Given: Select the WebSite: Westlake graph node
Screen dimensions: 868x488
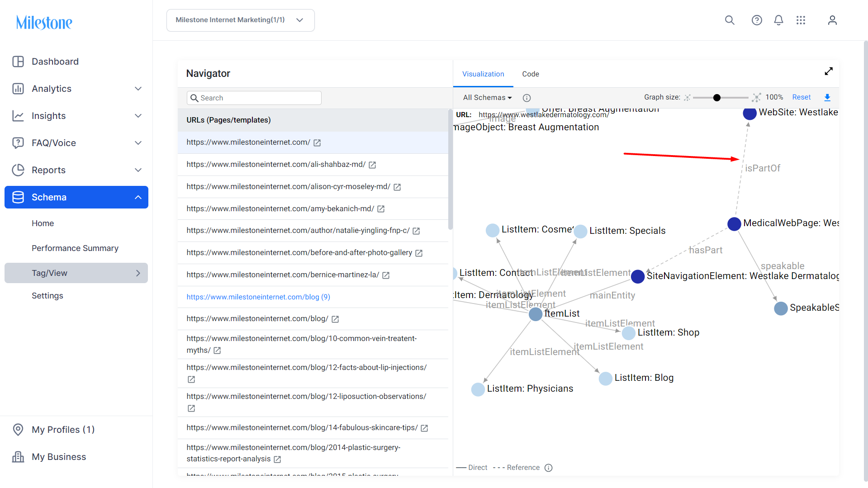Looking at the screenshot, I should pos(749,114).
